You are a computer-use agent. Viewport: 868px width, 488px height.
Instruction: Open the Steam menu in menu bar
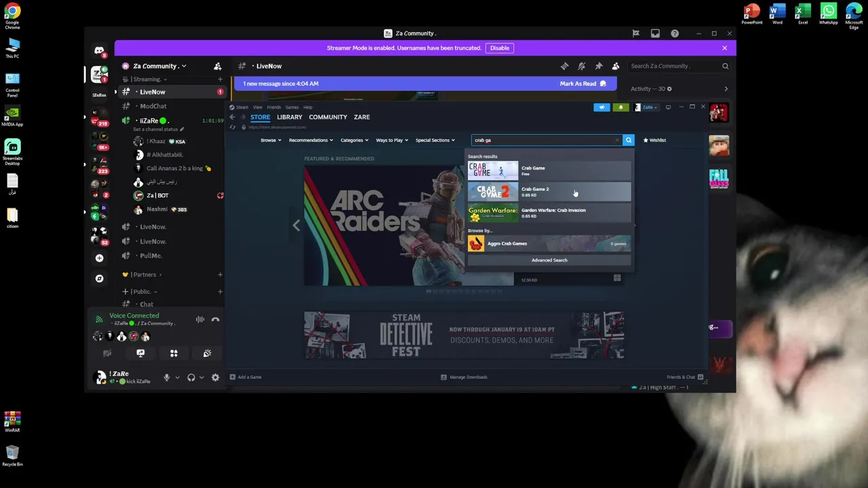coord(242,107)
